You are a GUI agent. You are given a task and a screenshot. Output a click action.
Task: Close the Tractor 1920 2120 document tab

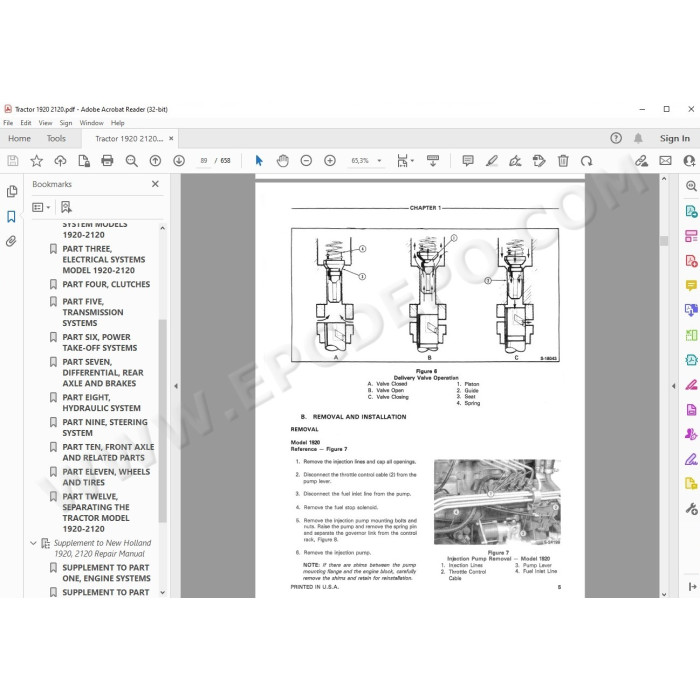(x=171, y=139)
